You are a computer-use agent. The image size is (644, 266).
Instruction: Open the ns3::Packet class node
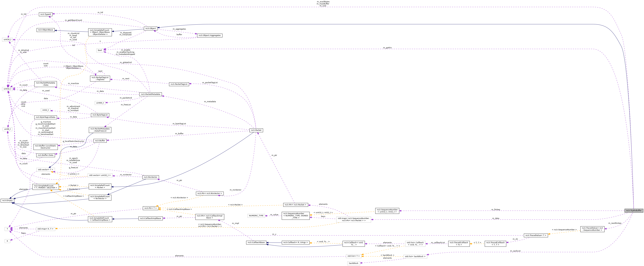[x=256, y=130]
